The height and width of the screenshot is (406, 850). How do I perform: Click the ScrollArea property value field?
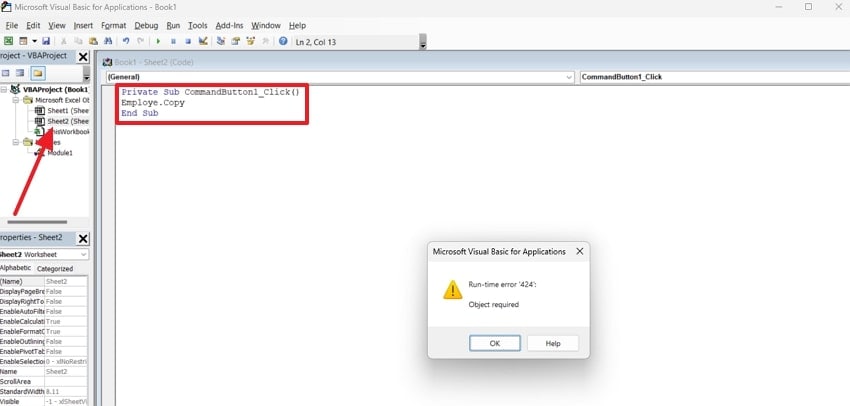(x=66, y=382)
